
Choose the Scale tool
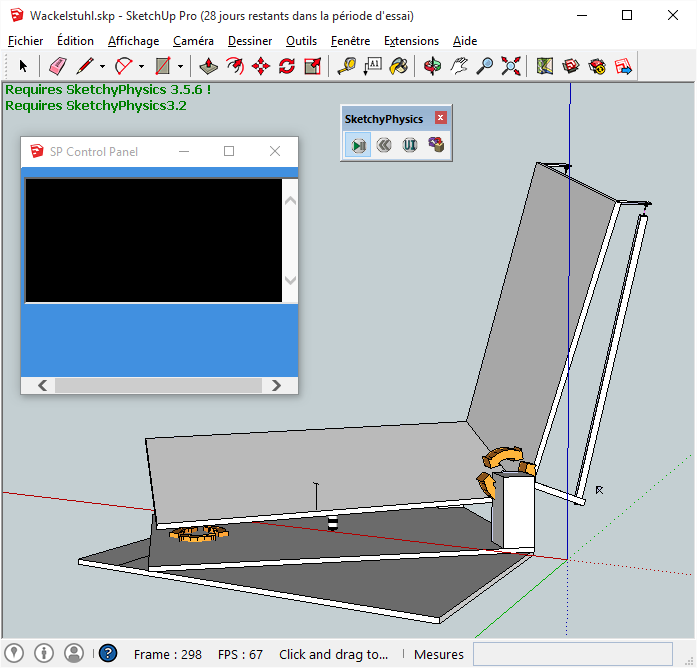coord(313,66)
